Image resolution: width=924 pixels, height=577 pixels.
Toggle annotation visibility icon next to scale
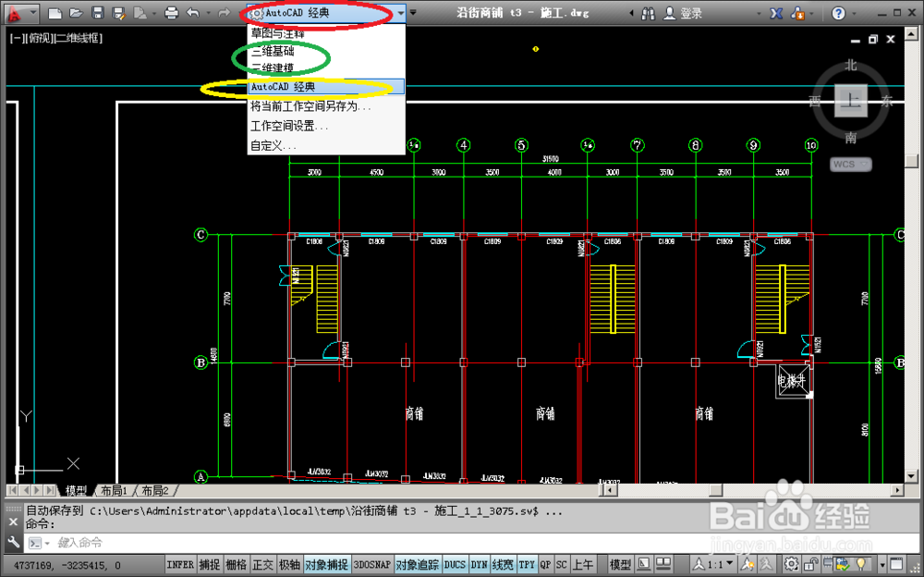tap(748, 564)
